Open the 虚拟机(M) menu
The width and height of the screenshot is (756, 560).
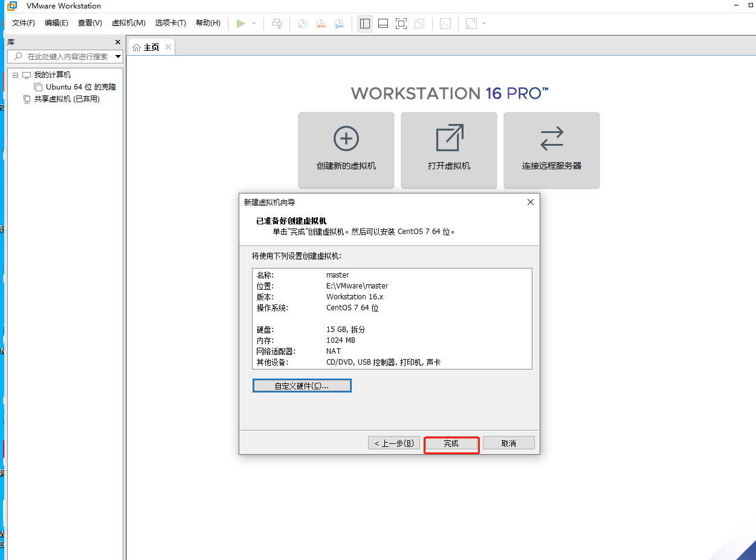pos(128,23)
